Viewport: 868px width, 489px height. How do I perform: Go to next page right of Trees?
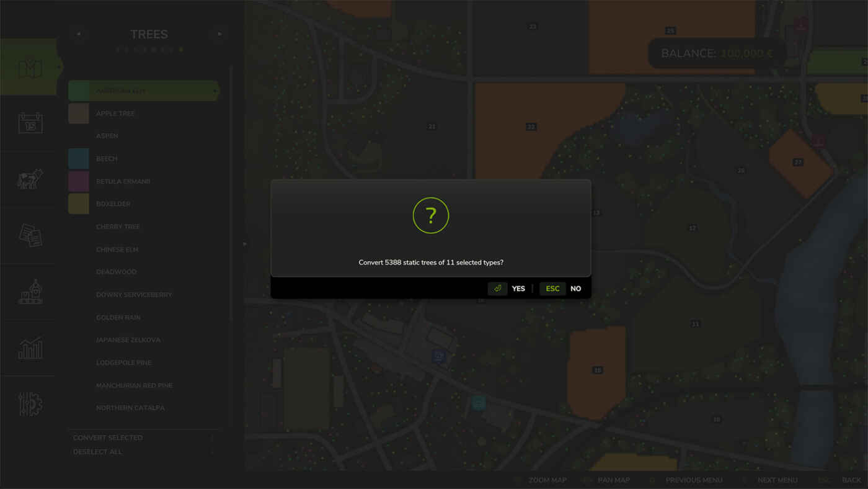219,35
